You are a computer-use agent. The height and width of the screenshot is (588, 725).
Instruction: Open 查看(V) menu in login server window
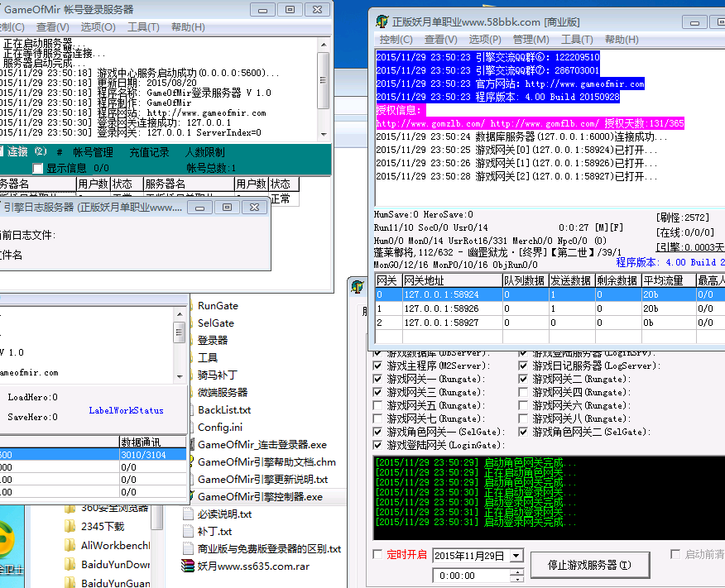point(53,27)
